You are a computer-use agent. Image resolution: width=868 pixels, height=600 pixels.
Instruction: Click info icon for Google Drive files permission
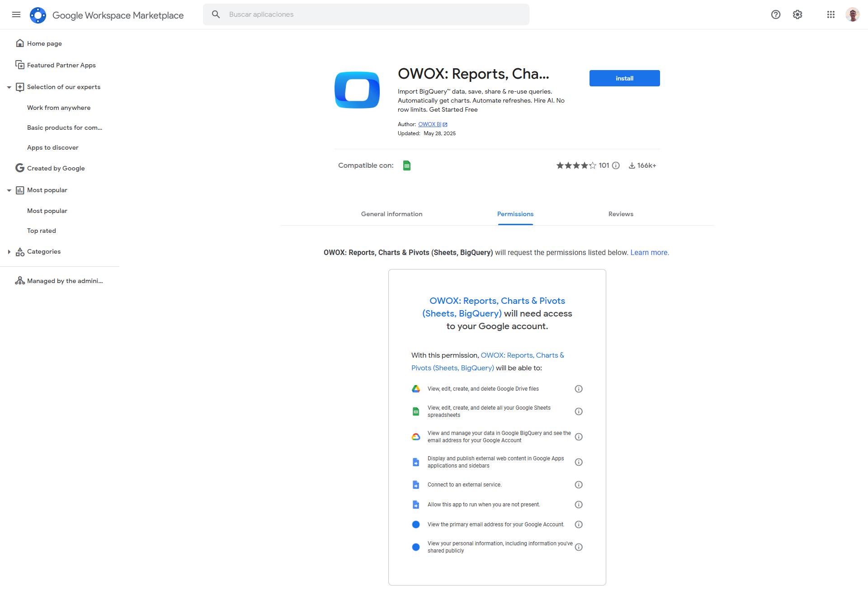tap(579, 389)
